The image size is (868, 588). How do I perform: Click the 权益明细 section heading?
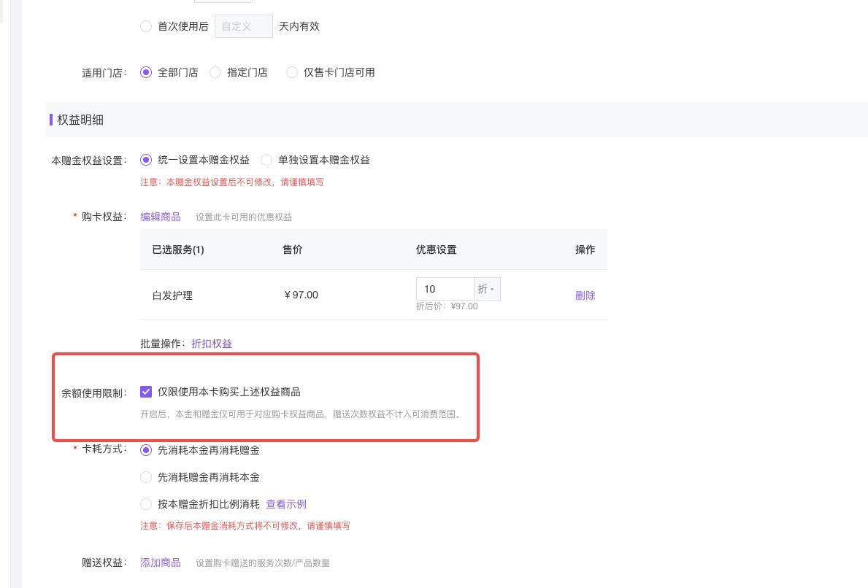click(x=80, y=120)
